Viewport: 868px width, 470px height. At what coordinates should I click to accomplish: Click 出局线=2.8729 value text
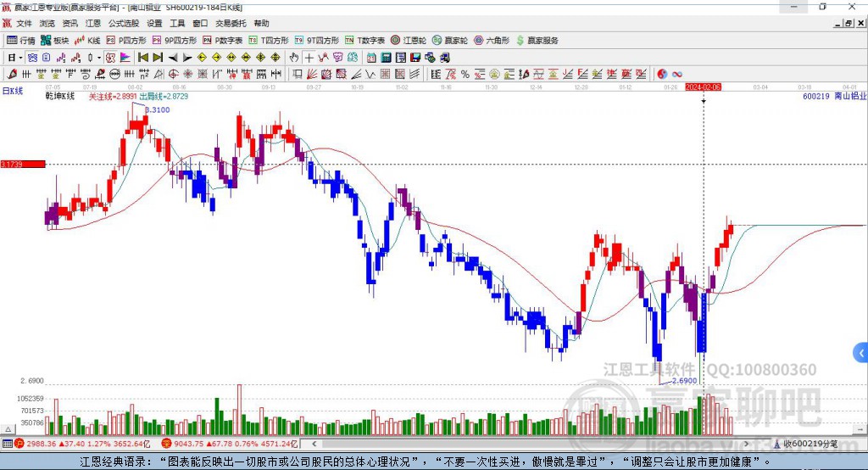[164, 97]
